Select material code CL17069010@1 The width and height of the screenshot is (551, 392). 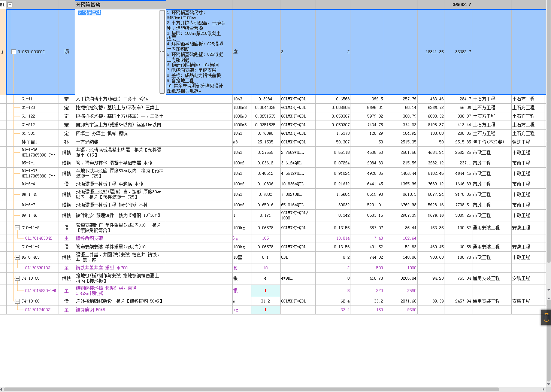point(39,268)
